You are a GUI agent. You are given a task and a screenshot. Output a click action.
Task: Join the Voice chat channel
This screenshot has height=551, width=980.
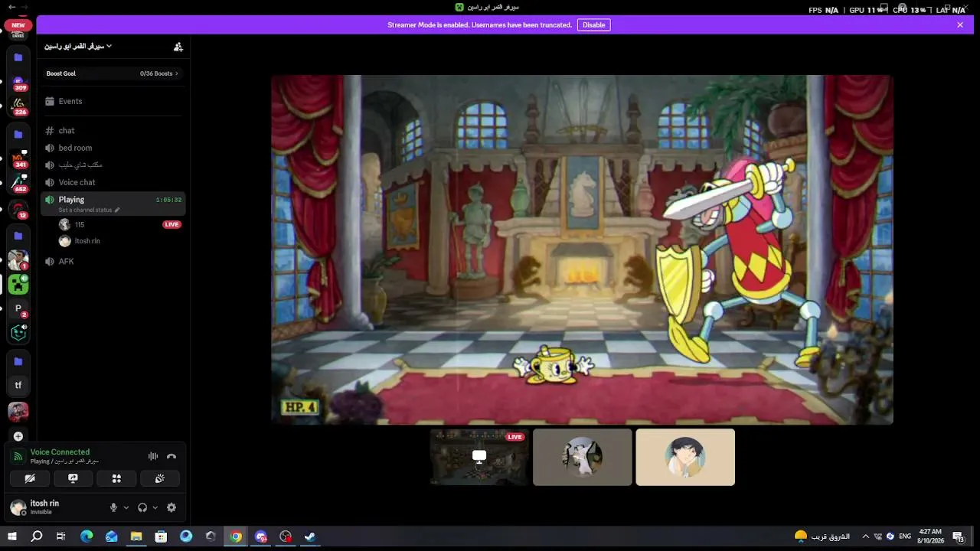pyautogui.click(x=113, y=182)
